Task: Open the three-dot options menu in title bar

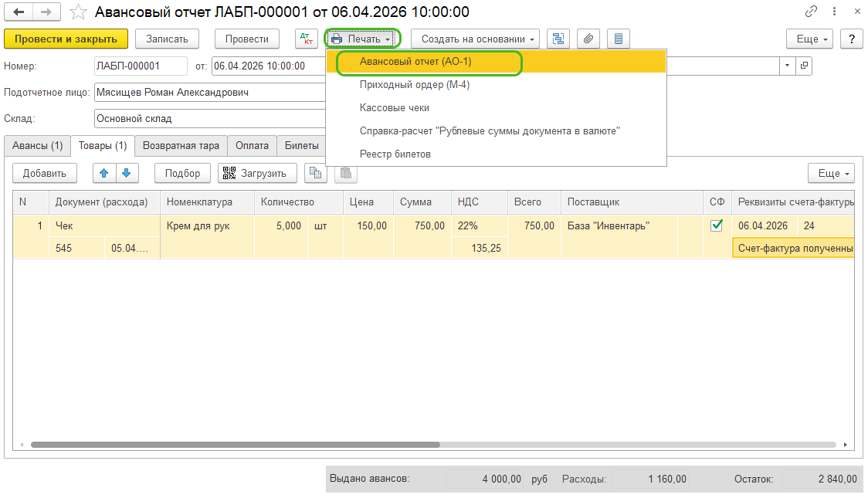Action: click(x=834, y=11)
